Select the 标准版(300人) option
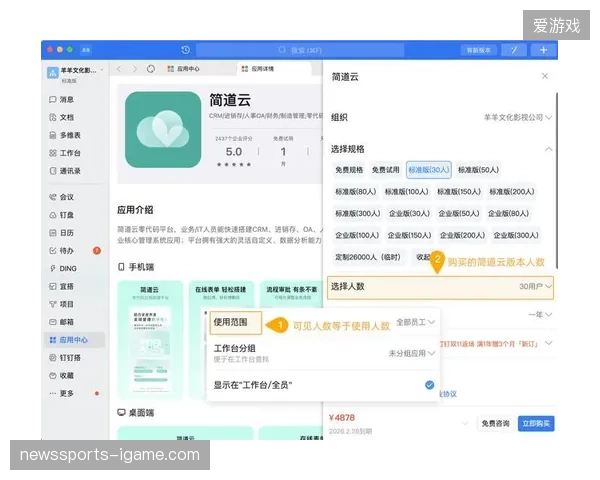600x480 pixels. 358,214
